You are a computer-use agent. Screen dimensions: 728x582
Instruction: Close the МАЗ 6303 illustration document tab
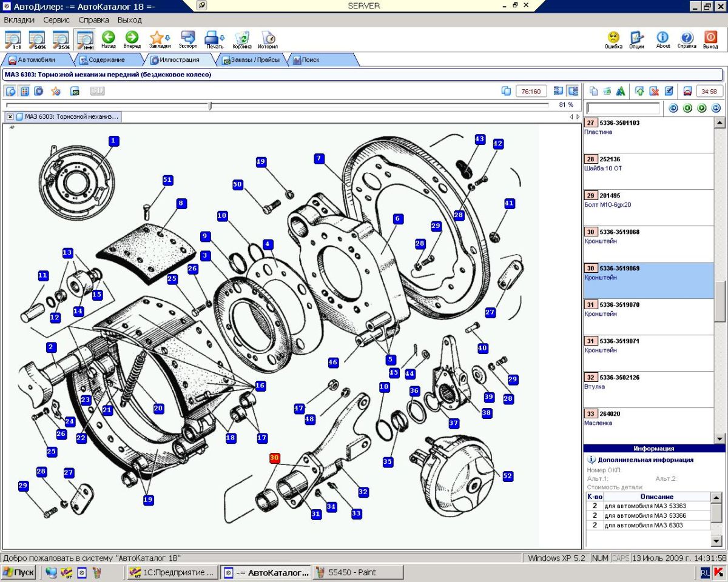(x=10, y=116)
